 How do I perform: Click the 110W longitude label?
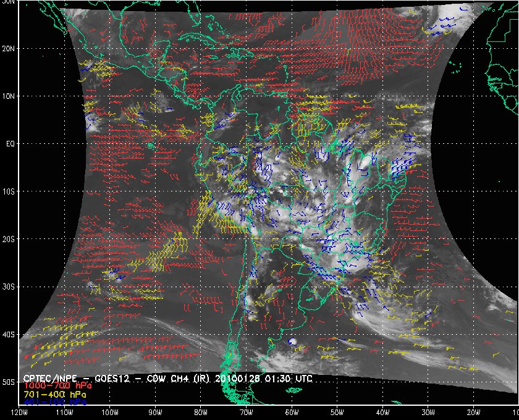coord(64,413)
